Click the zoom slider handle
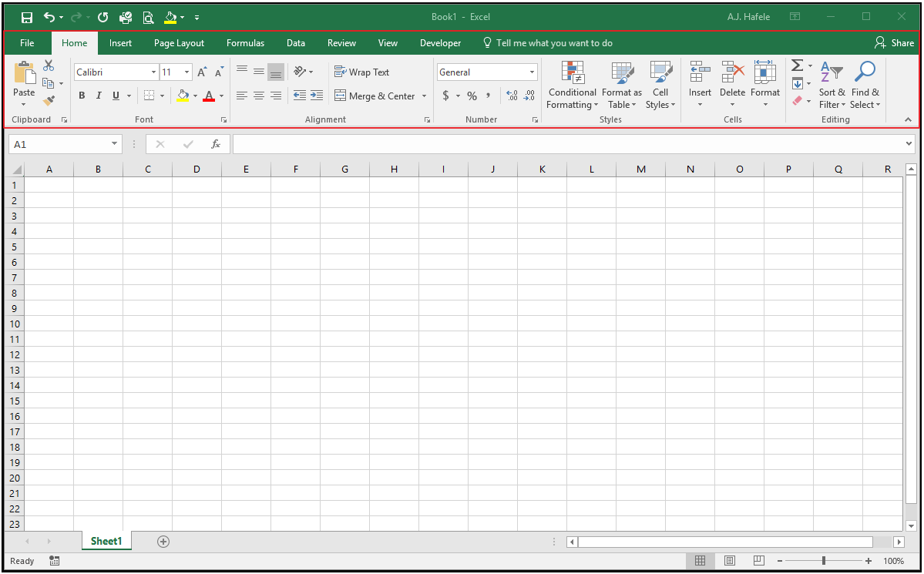 [823, 561]
